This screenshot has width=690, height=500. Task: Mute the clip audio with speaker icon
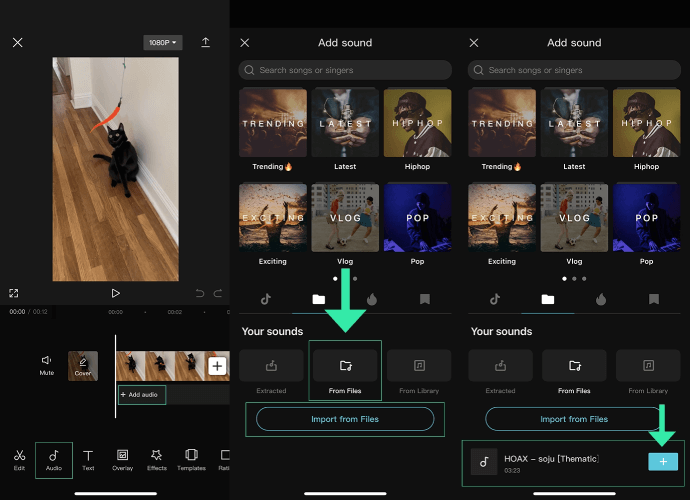click(x=47, y=365)
